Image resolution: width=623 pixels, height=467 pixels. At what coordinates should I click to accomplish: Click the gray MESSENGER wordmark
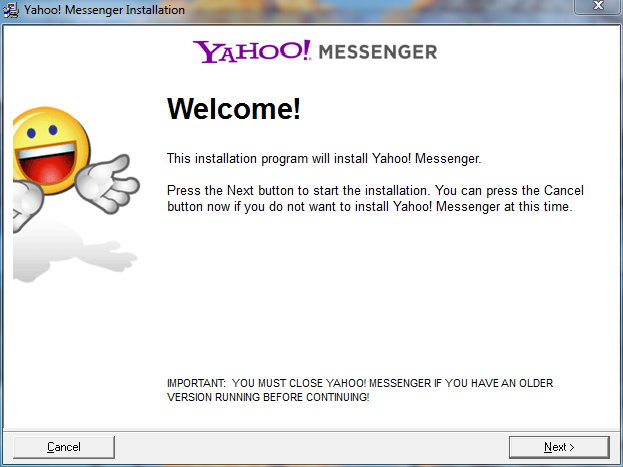pyautogui.click(x=378, y=52)
